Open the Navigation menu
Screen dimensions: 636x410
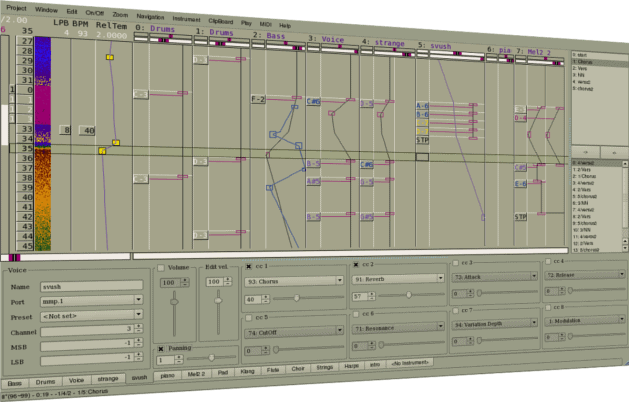pos(150,17)
